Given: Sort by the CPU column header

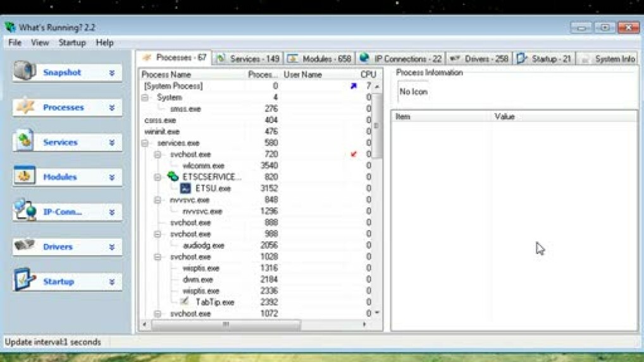Looking at the screenshot, I should tap(368, 75).
